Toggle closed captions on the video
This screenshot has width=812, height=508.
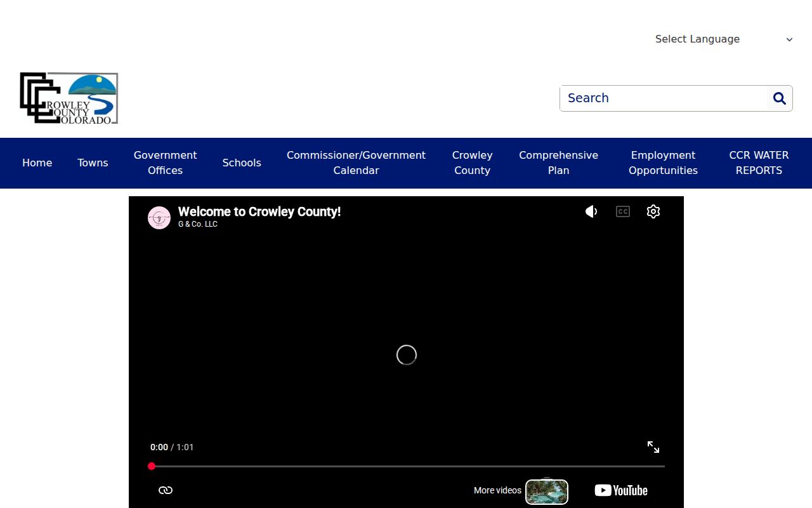pyautogui.click(x=623, y=211)
